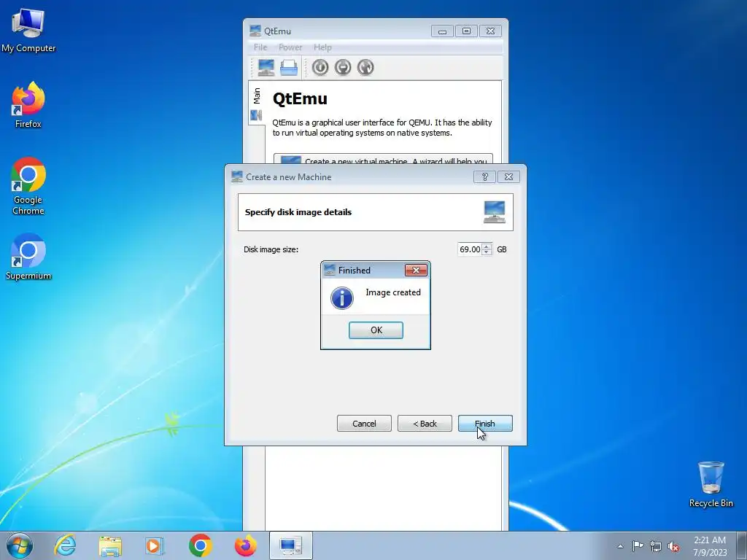The image size is (747, 560).
Task: Click the disk image size field
Action: (x=470, y=249)
